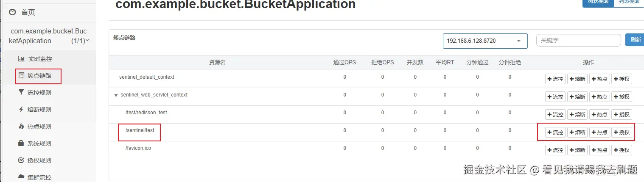Click the 流控规则 funnel icon

tap(21, 93)
